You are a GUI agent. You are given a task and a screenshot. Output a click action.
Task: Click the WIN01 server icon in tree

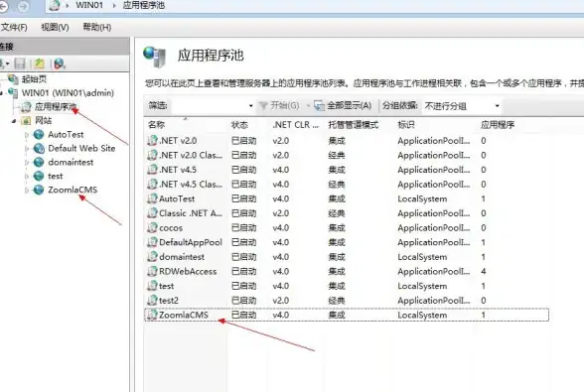click(13, 92)
